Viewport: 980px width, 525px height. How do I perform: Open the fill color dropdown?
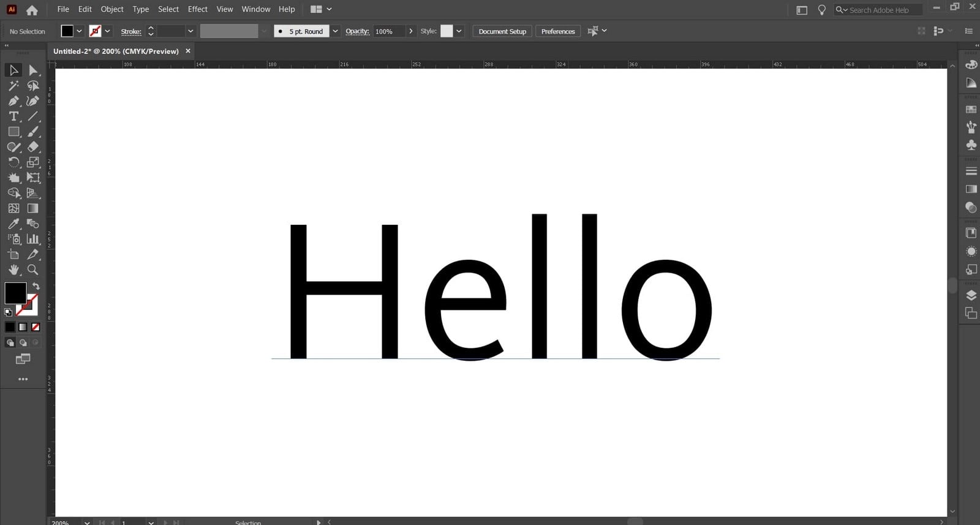(x=79, y=31)
